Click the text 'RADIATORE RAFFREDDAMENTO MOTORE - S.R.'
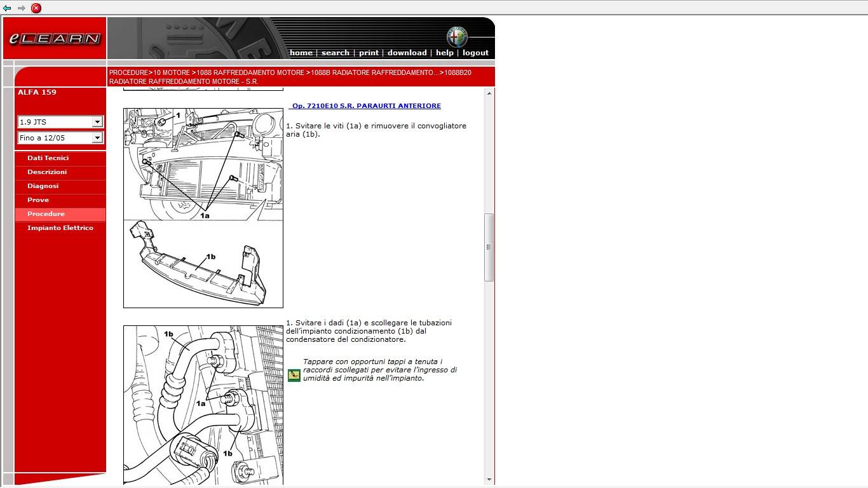 pos(184,82)
